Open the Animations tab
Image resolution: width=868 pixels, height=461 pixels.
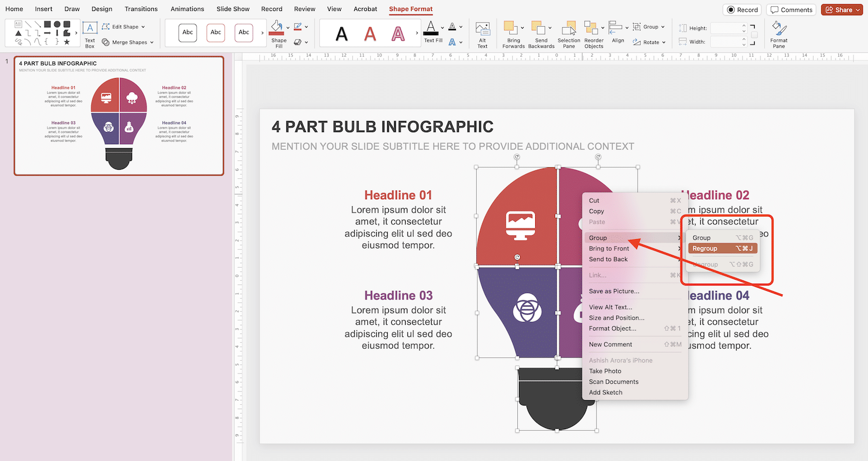coord(187,9)
